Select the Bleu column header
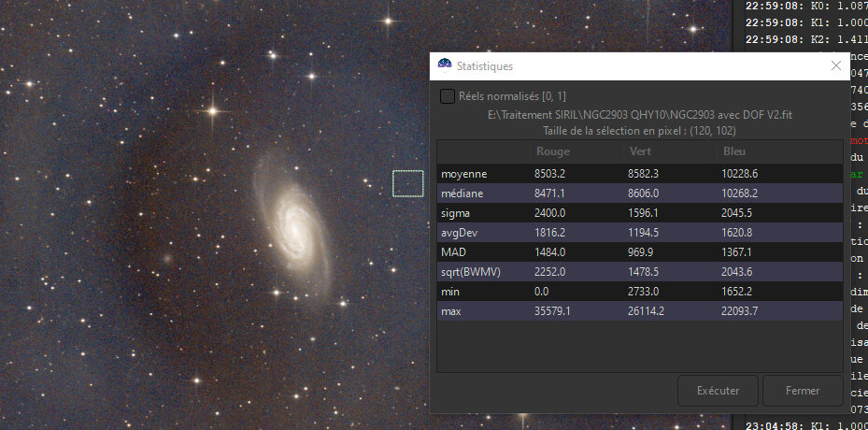The height and width of the screenshot is (430, 868). pos(734,151)
